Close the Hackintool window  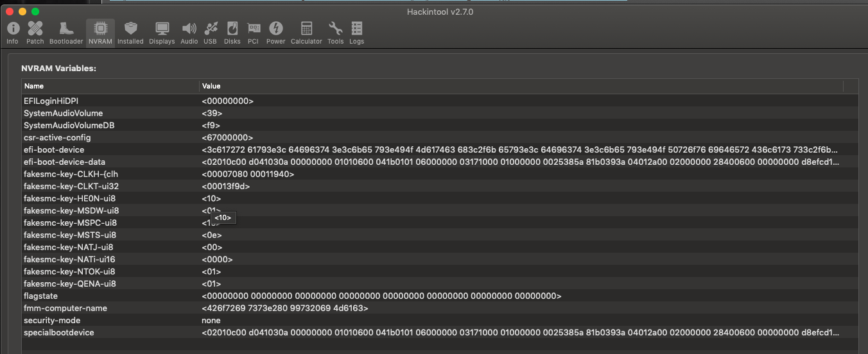point(10,12)
